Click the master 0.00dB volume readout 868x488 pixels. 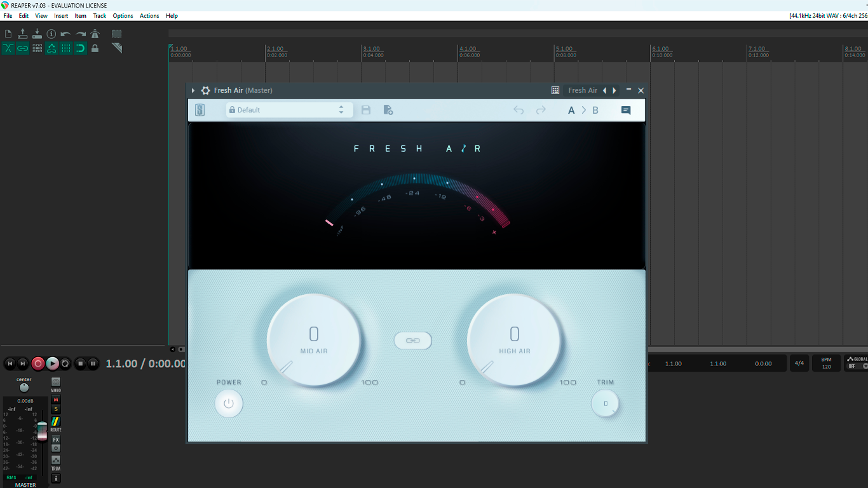25,401
